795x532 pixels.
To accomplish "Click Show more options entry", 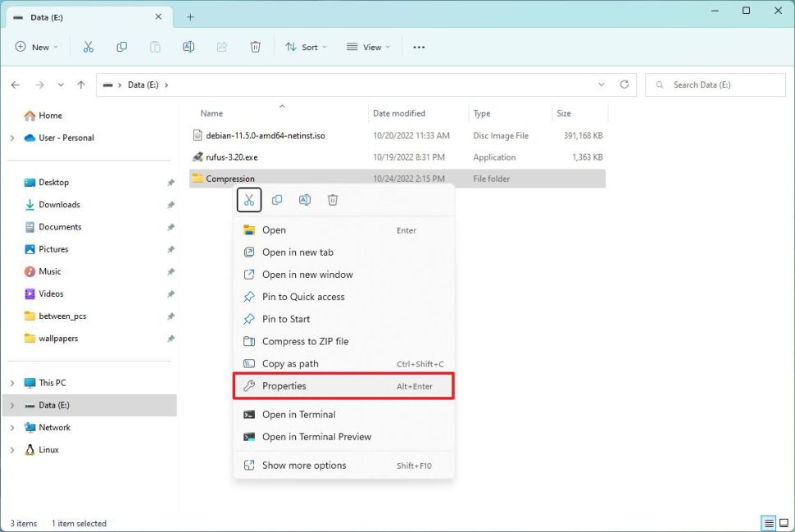I will tap(304, 465).
